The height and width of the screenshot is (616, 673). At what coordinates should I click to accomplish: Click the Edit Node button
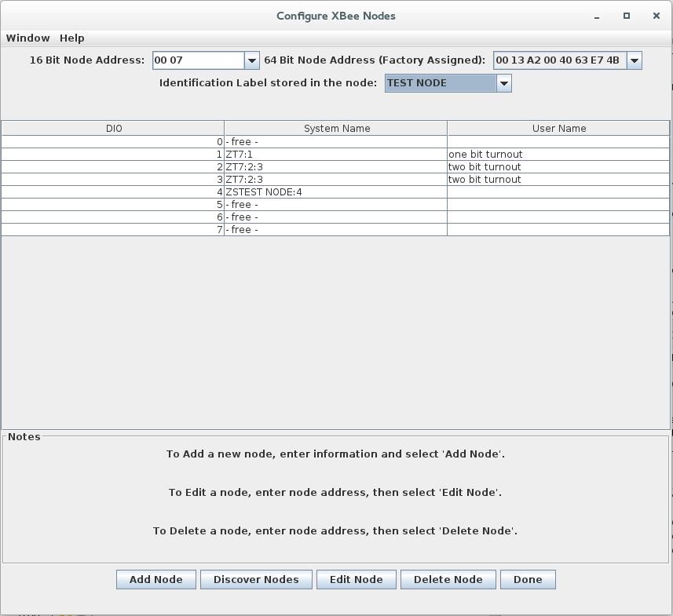[356, 579]
